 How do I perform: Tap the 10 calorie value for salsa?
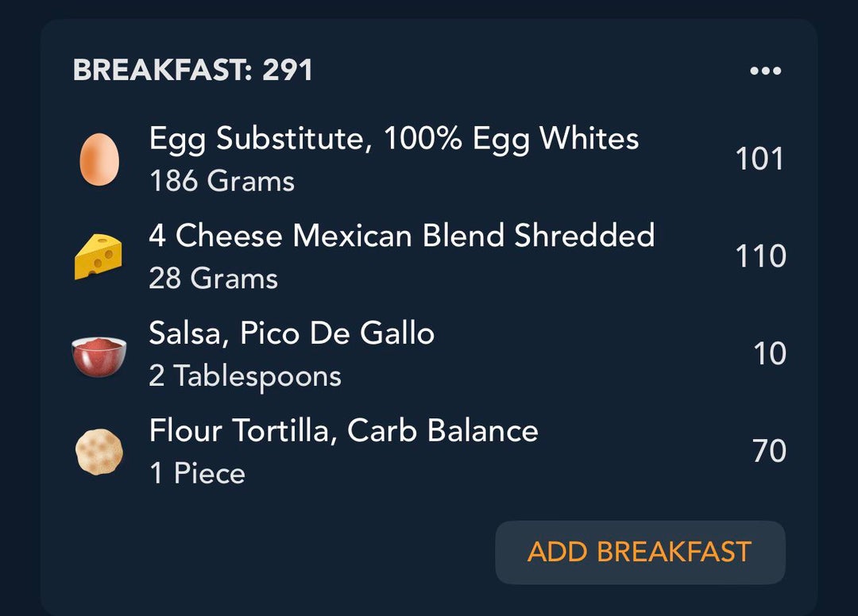click(x=770, y=353)
